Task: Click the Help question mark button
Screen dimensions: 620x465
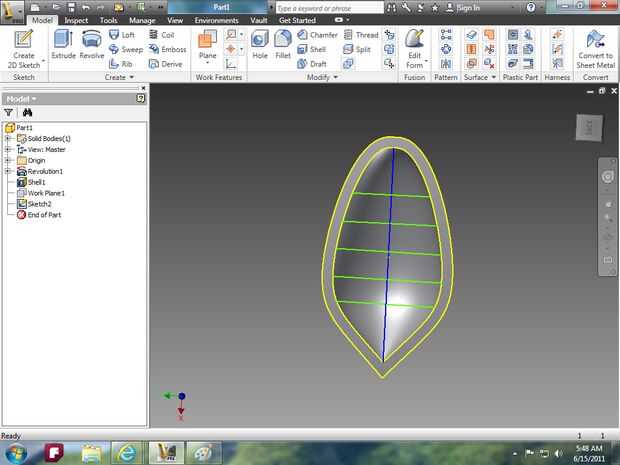Action: (531, 8)
